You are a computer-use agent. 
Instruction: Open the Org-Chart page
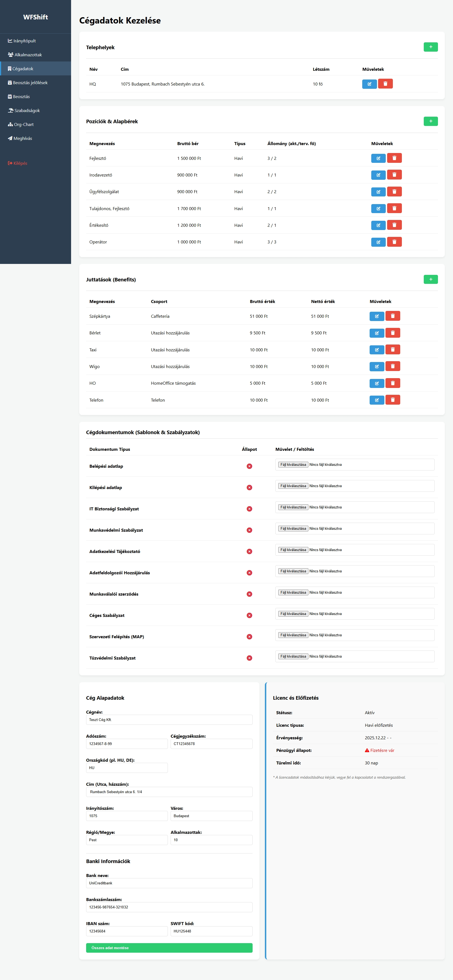24,124
